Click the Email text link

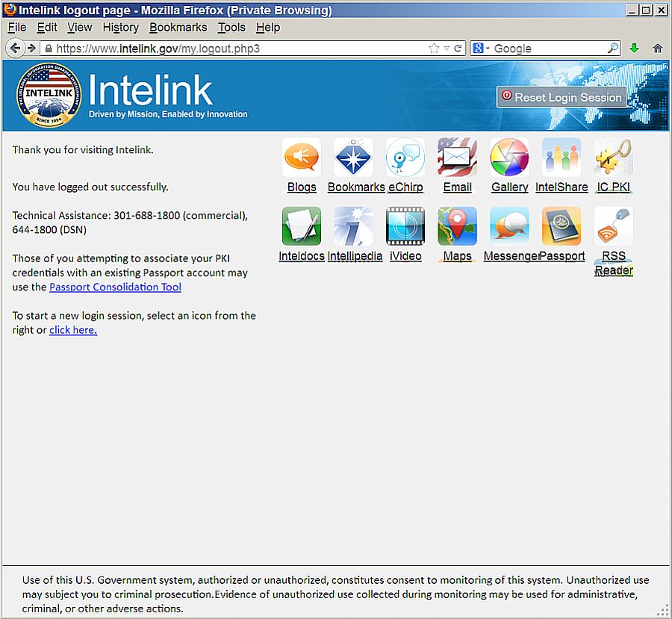457,187
